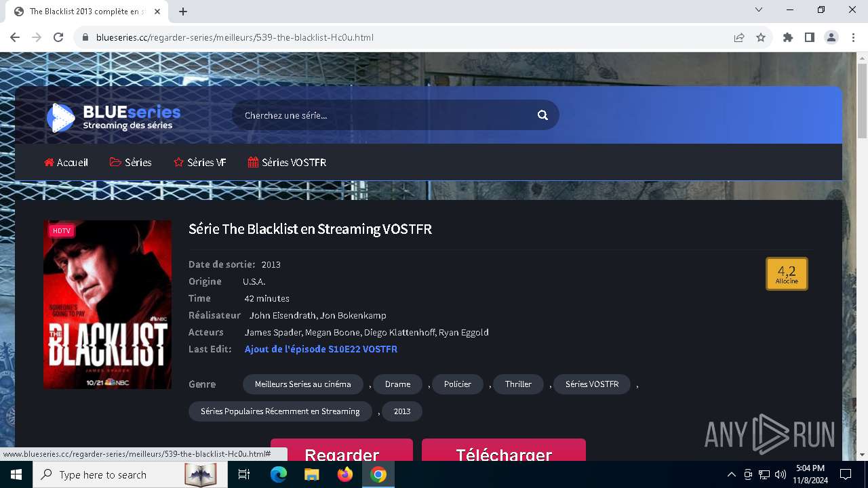Click the taskbar clock 5:04 PM
Image resolution: width=868 pixels, height=488 pixels.
(x=810, y=474)
